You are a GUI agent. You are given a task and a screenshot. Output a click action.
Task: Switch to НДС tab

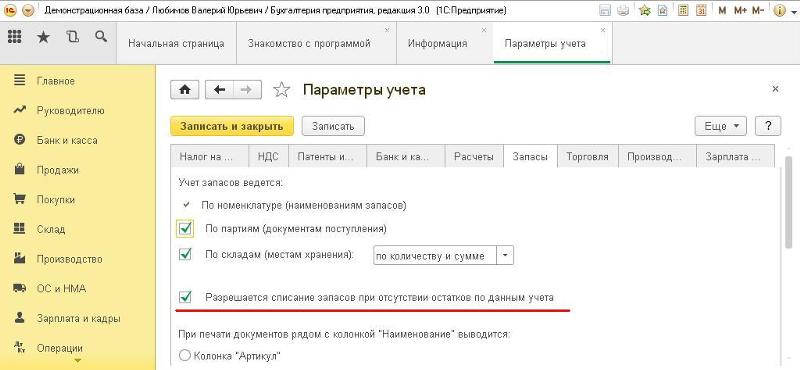point(268,157)
